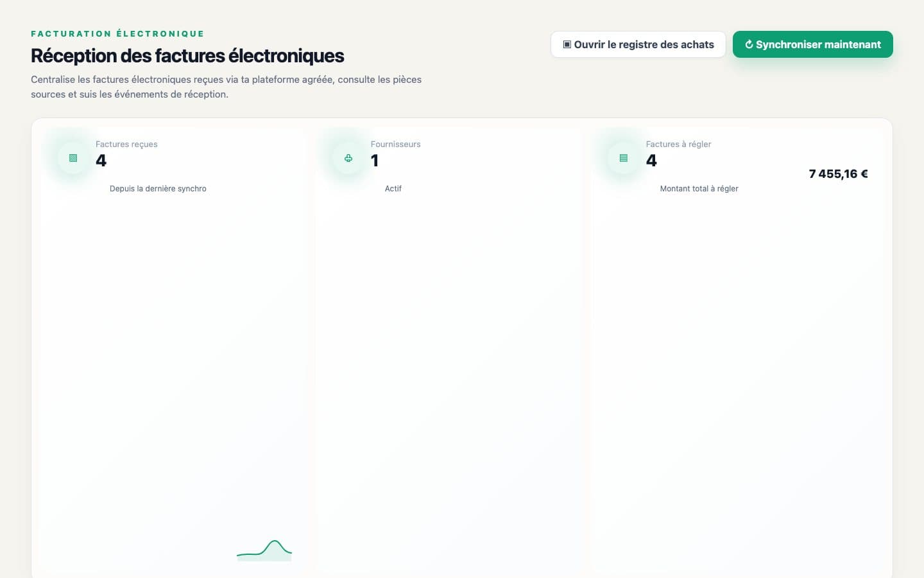Click the count 4 under Factures reçues
This screenshot has width=924, height=578.
pos(101,161)
